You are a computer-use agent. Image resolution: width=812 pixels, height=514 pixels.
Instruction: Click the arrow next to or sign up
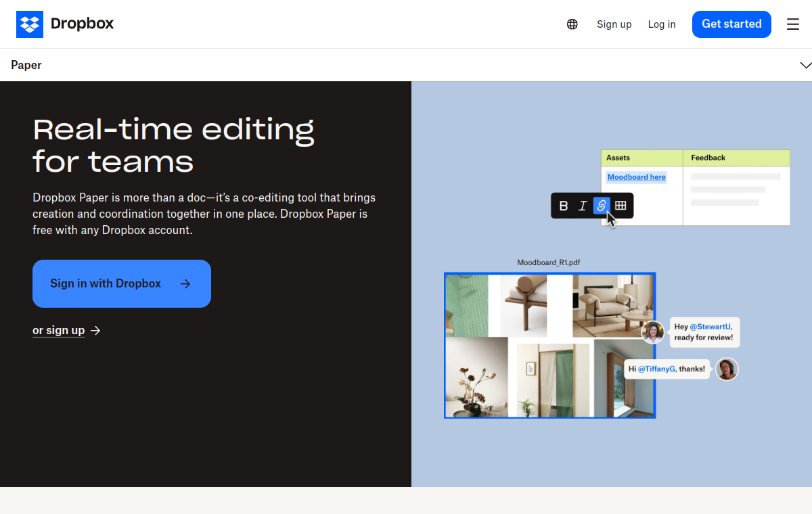pos(95,330)
